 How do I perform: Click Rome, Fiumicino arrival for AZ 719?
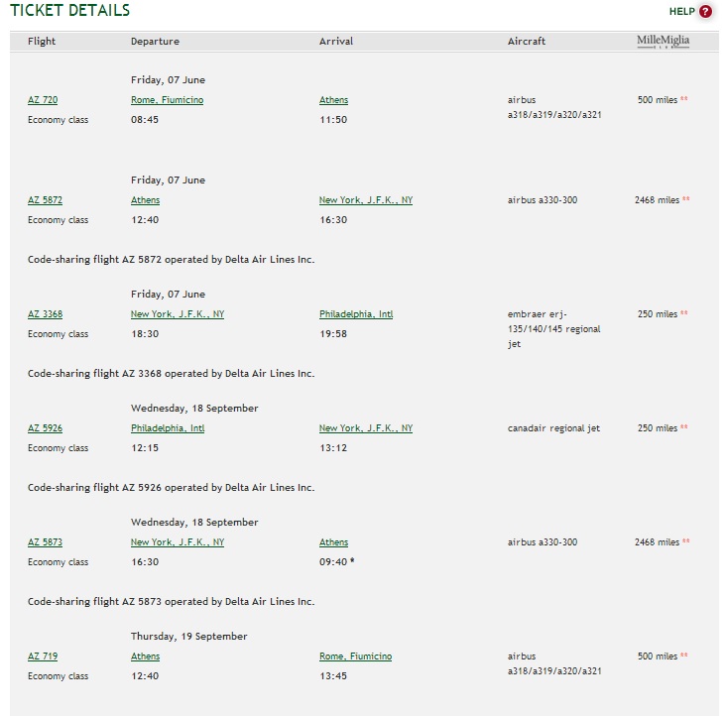point(356,656)
